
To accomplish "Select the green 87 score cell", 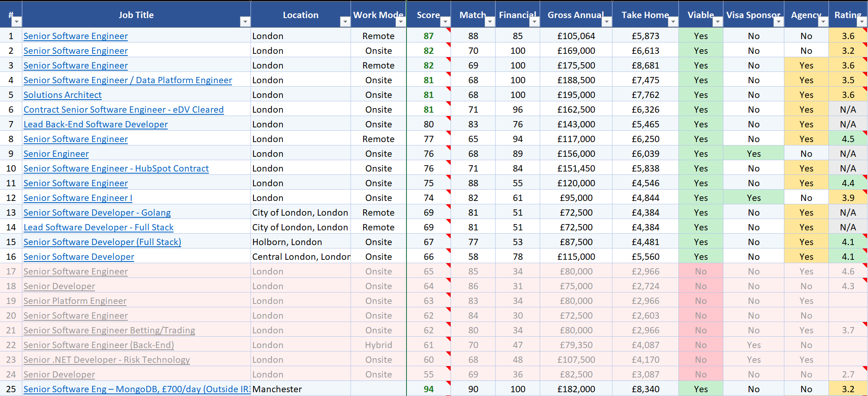I will (x=428, y=36).
